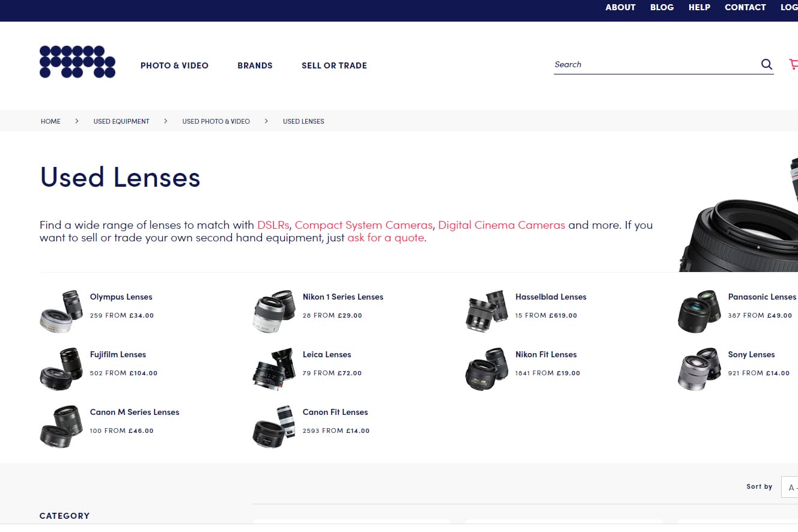Go to USED PHOTO & VIDEO breadcrumb

[x=216, y=121]
